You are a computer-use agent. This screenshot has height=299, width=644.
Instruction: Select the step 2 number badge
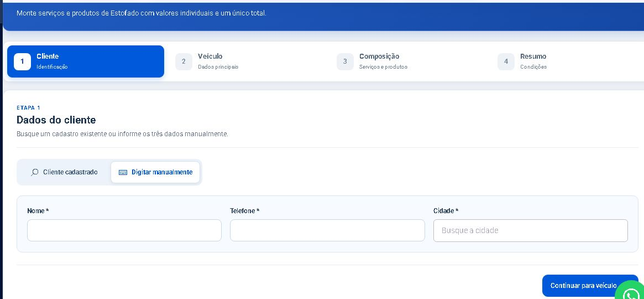click(184, 61)
